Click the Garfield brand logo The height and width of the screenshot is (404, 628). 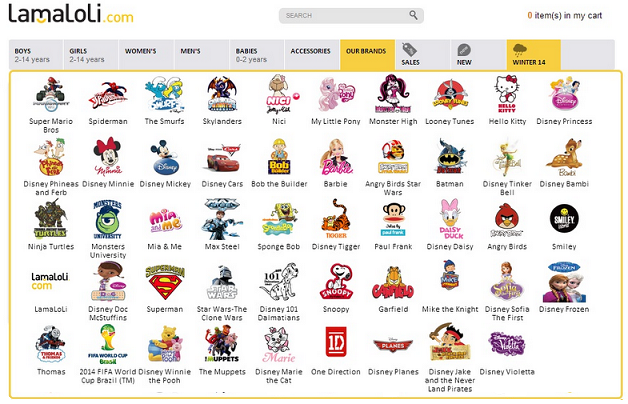tap(393, 283)
